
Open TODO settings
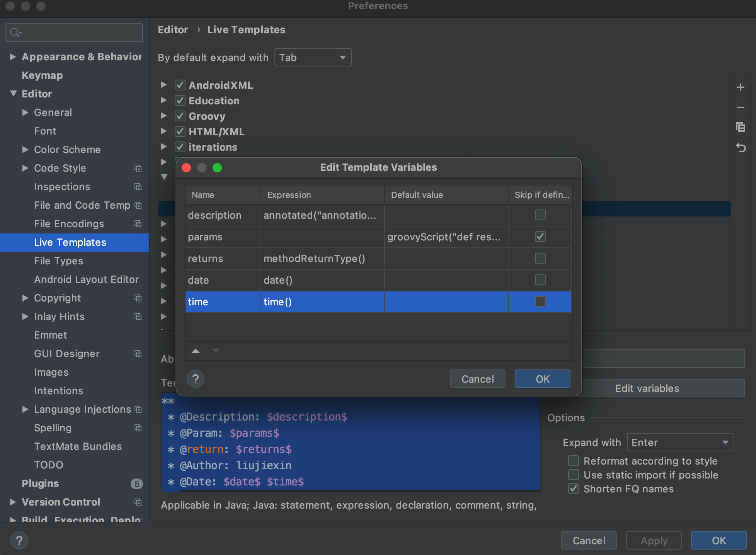[48, 465]
